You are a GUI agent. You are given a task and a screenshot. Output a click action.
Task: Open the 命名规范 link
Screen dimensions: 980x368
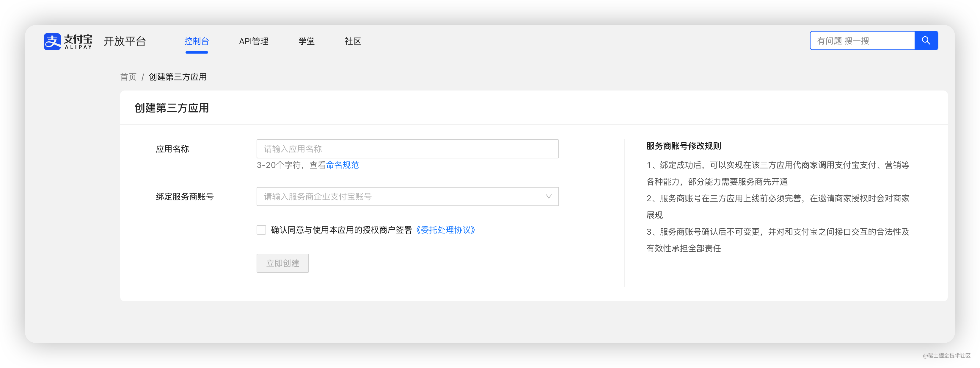tap(343, 165)
